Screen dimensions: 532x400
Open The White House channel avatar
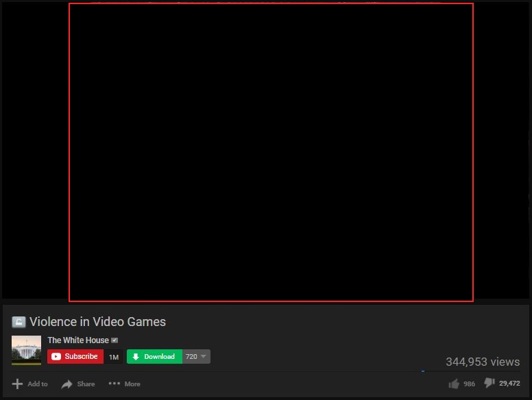[x=27, y=350]
